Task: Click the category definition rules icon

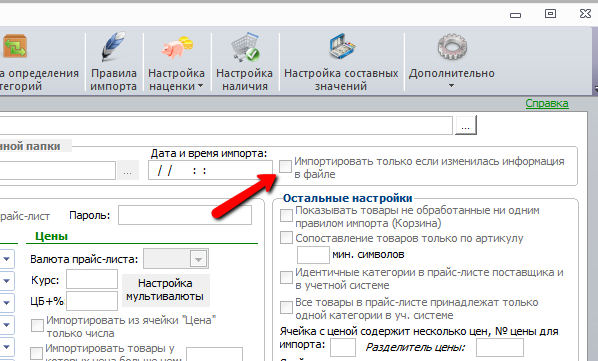Action: click(14, 47)
